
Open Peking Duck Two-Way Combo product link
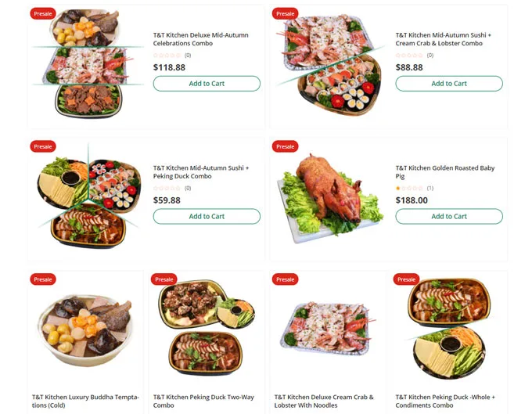click(203, 401)
